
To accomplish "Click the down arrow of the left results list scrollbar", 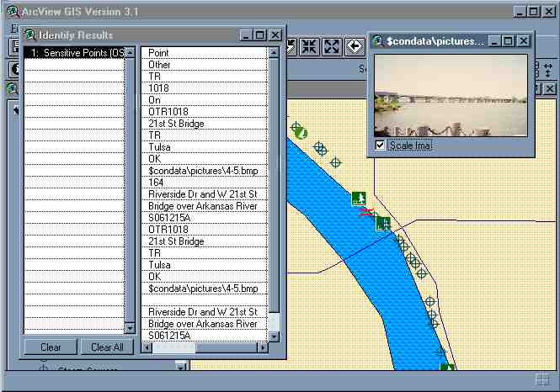I will click(x=130, y=328).
